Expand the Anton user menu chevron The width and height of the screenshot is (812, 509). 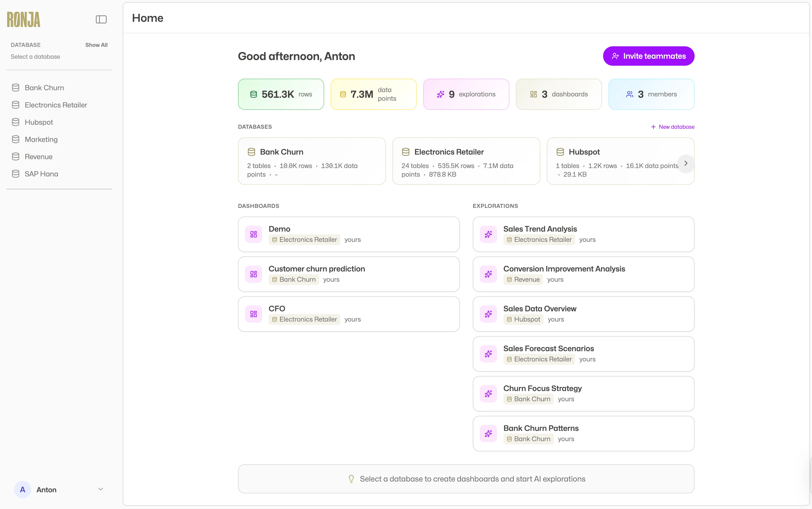(100, 489)
